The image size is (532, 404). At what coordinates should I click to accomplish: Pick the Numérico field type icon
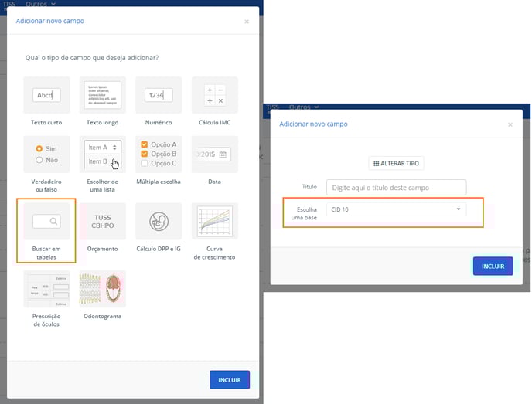coord(159,96)
